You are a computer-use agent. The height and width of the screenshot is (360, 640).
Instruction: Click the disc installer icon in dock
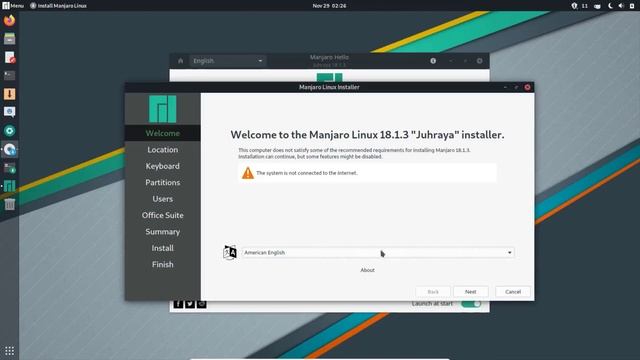(x=9, y=149)
